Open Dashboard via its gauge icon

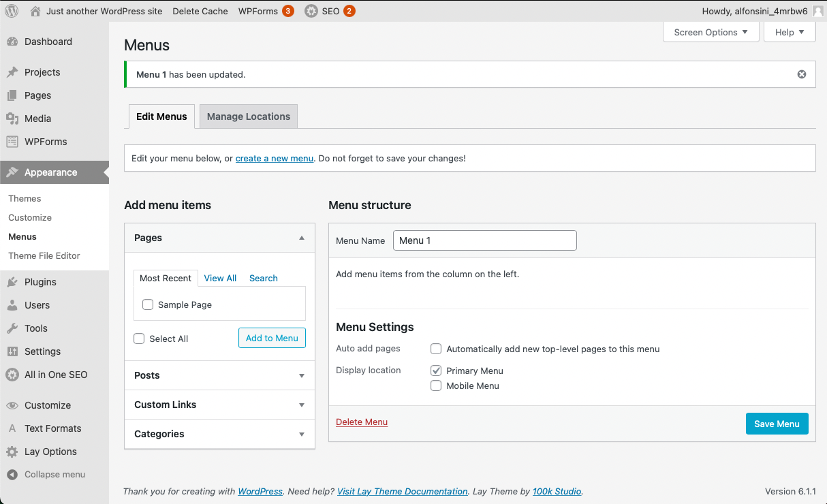tap(12, 42)
